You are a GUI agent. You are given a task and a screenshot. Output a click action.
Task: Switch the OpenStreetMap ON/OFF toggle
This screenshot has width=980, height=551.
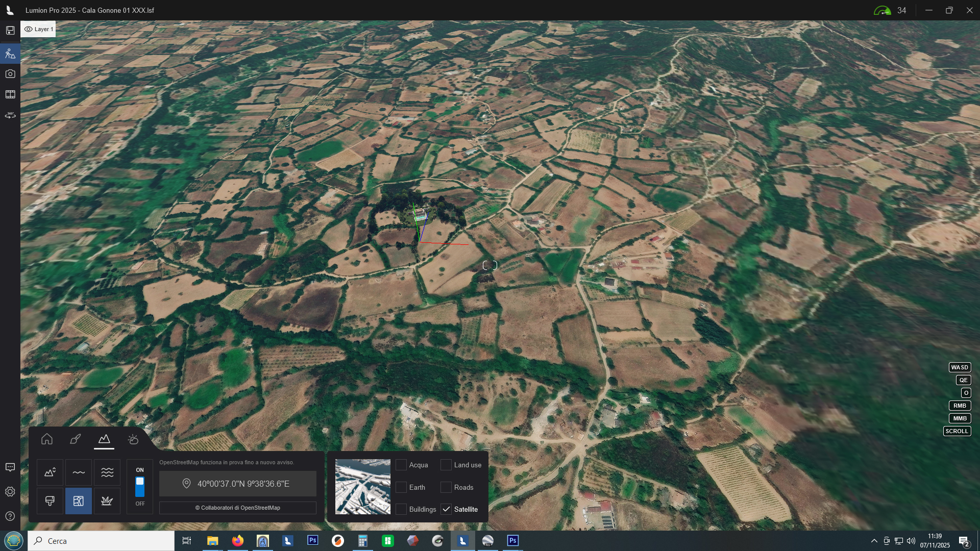tap(140, 487)
